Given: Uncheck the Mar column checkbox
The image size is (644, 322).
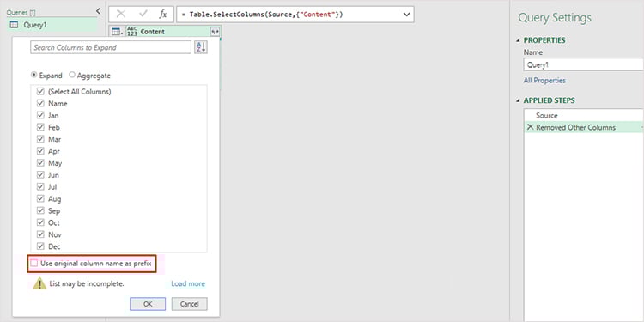Looking at the screenshot, I should 40,139.
